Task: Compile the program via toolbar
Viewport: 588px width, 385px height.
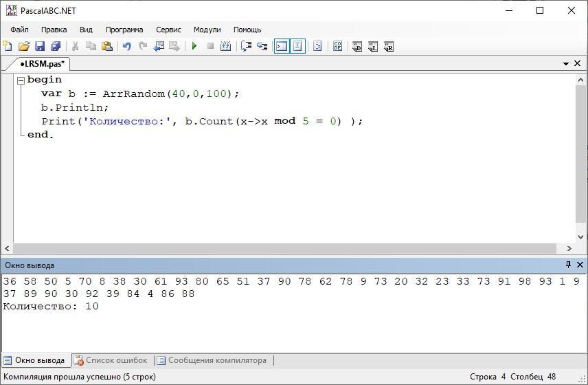Action: [226, 46]
